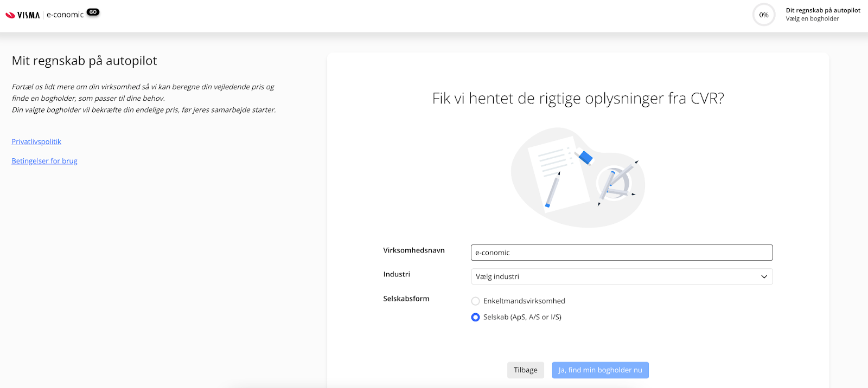
Task: Click 'Ja, find min bogholder nu' button
Action: pos(600,370)
